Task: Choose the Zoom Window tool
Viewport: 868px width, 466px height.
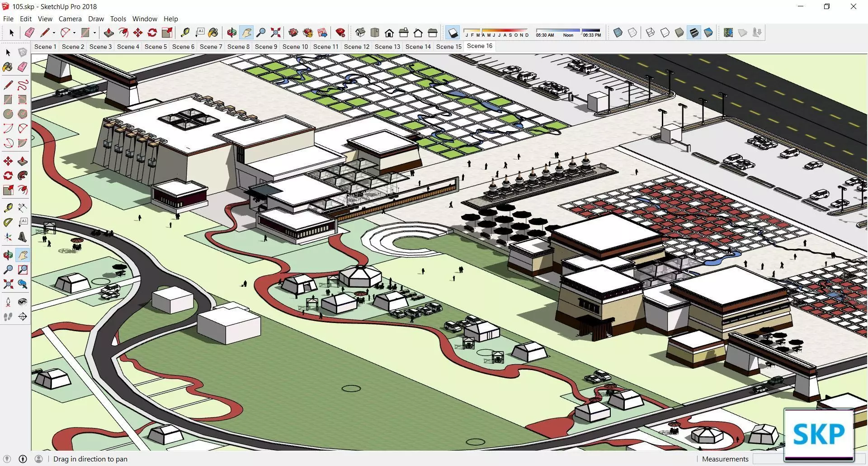Action: [x=22, y=270]
